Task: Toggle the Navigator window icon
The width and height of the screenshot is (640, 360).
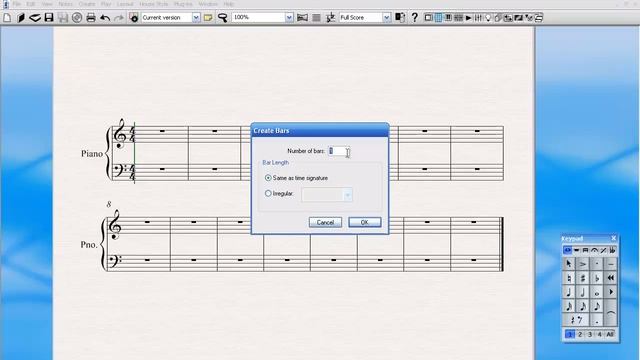Action: click(x=428, y=18)
